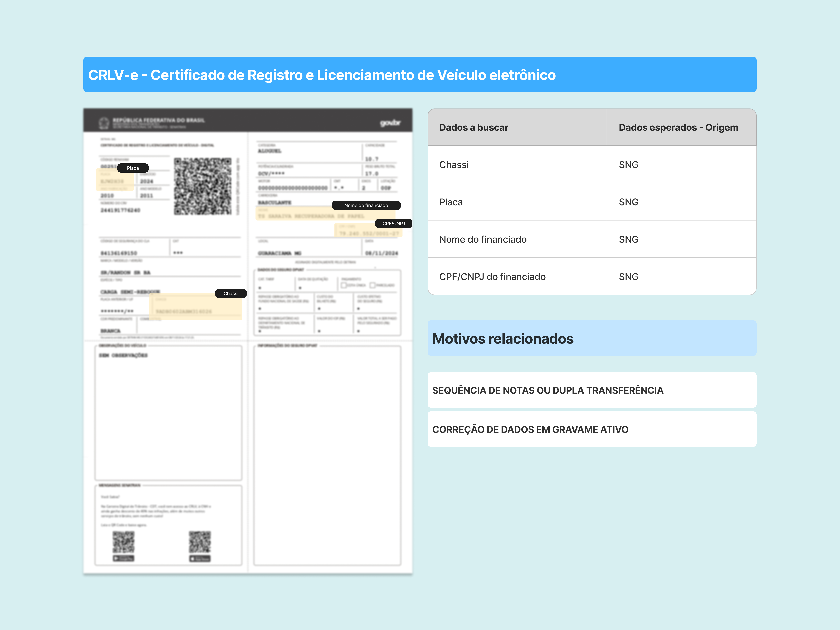This screenshot has height=630, width=840.
Task: Click the "Dados esperados - Origem" column header
Action: pyautogui.click(x=682, y=127)
